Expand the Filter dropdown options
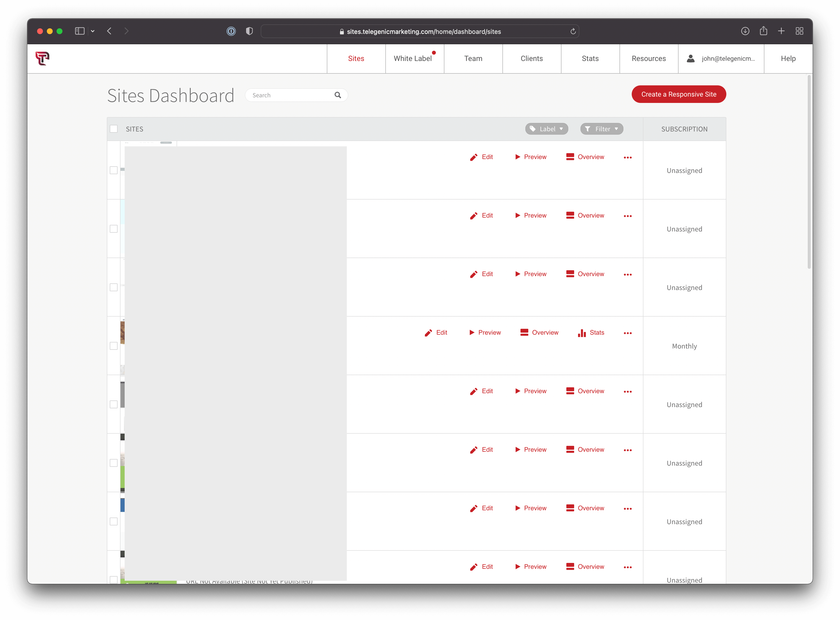840x620 pixels. 601,129
